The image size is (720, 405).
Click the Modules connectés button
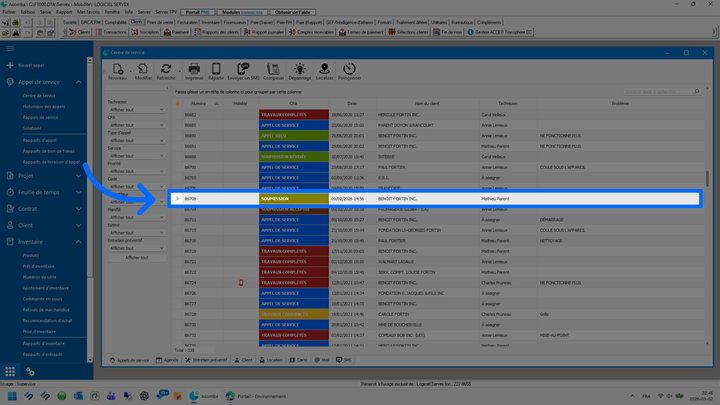[x=242, y=12]
